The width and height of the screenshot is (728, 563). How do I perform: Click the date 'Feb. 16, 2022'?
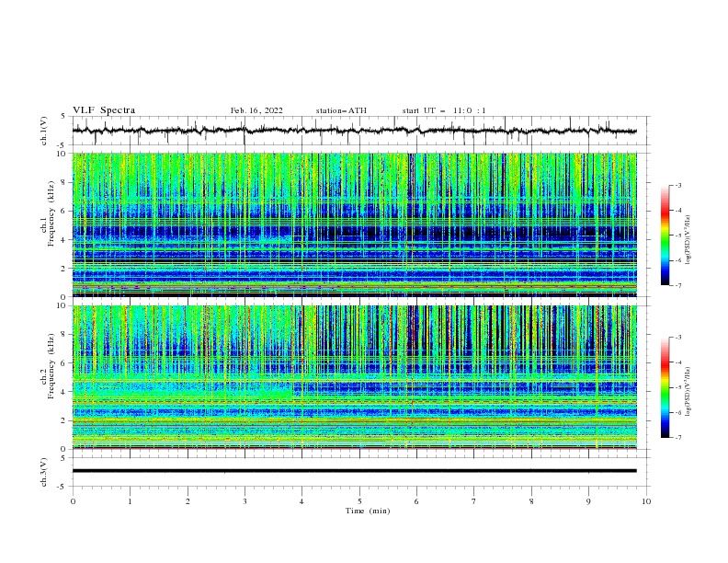256,110
